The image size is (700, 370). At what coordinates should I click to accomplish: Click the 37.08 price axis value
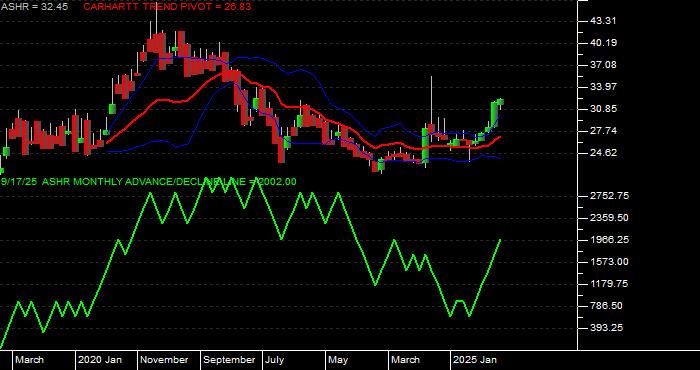[603, 65]
